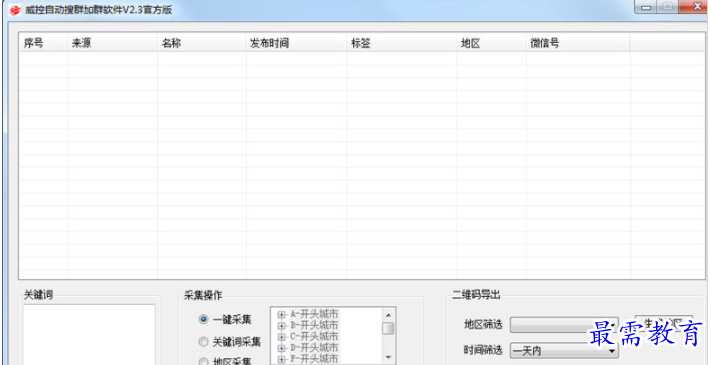Choose the 地区采集 radio option
Screen dimensions: 711x365
tap(204, 361)
